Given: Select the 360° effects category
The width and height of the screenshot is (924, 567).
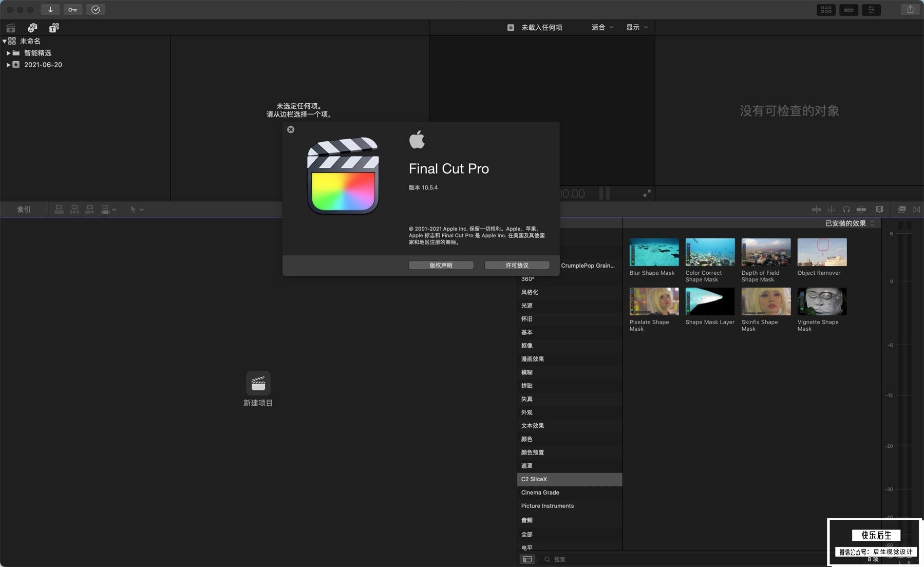Looking at the screenshot, I should coord(570,279).
